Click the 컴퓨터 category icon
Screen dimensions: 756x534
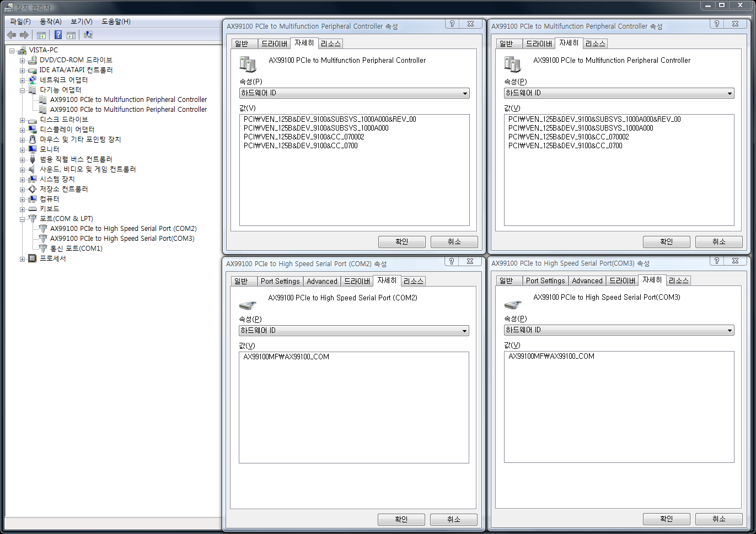tap(33, 199)
